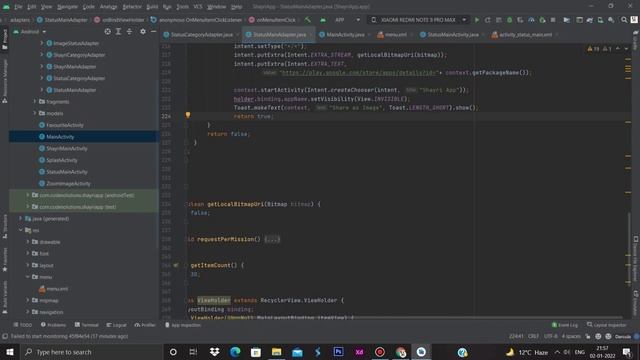The width and height of the screenshot is (640, 360).
Task: Open File Explorer from the taskbar
Action: point(276,352)
